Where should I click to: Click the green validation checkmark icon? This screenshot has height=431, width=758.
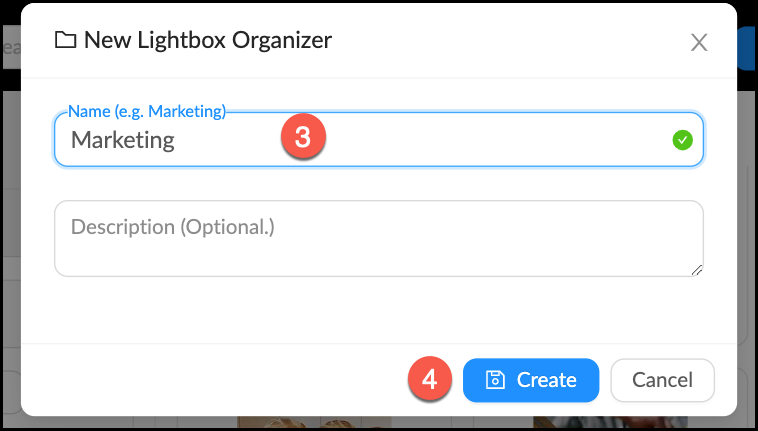tap(683, 140)
